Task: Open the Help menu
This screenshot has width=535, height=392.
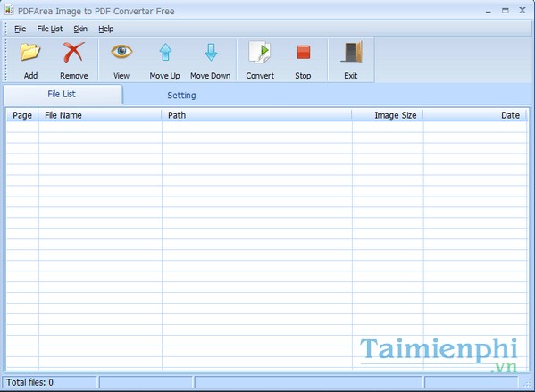Action: (x=105, y=29)
